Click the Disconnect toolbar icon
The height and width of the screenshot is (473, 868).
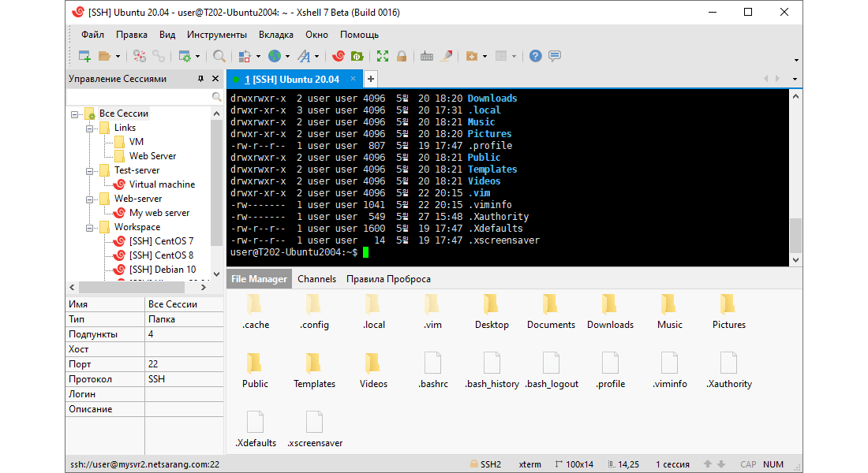pyautogui.click(x=140, y=56)
